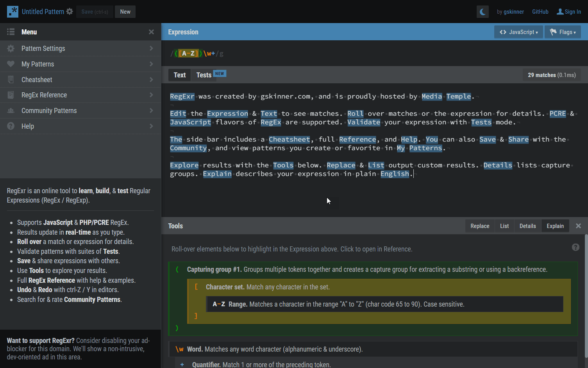
Task: Click the Pattern Settings gear icon
Action: pos(11,48)
